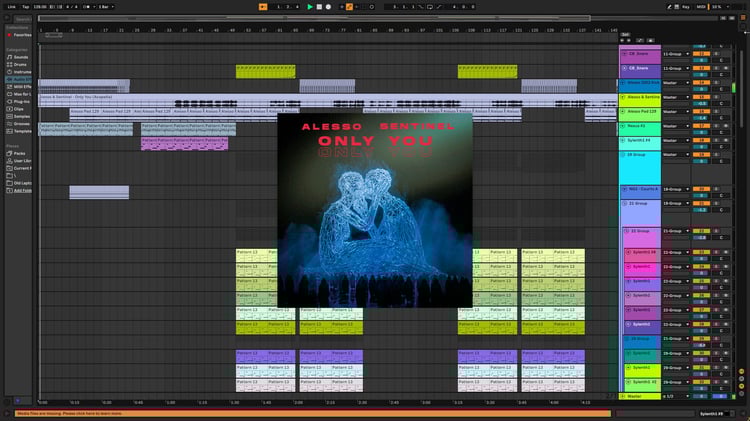
Task: Open Sounds category in browser
Action: click(18, 57)
